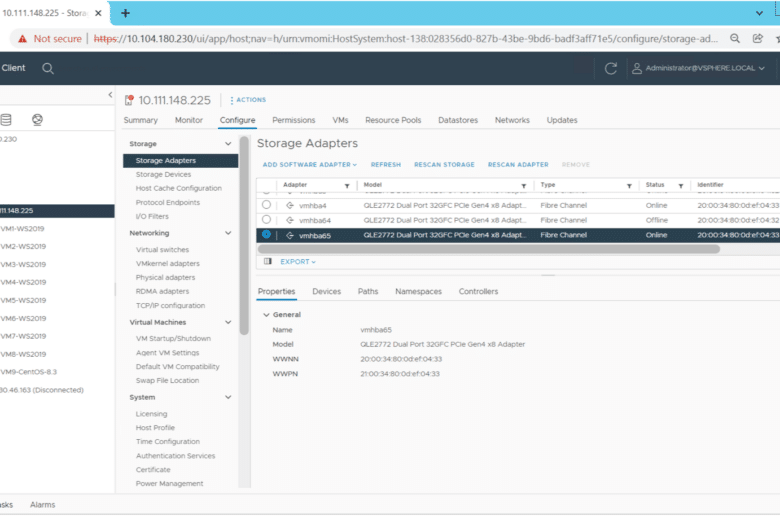Collapse the Networking section

(x=228, y=233)
